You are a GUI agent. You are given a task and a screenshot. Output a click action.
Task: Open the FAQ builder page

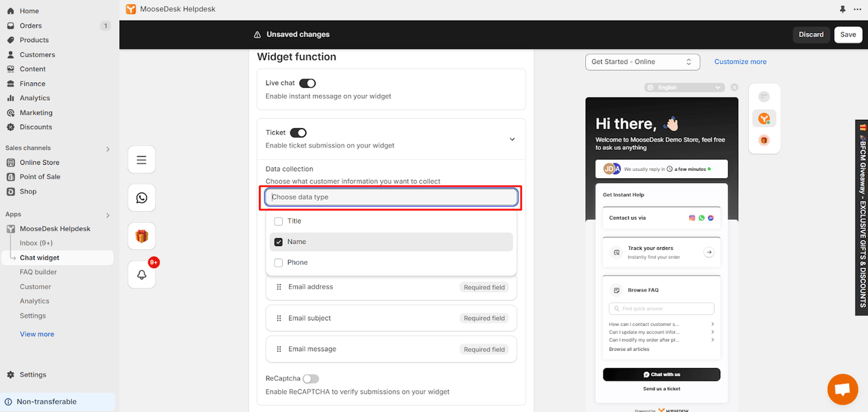38,272
